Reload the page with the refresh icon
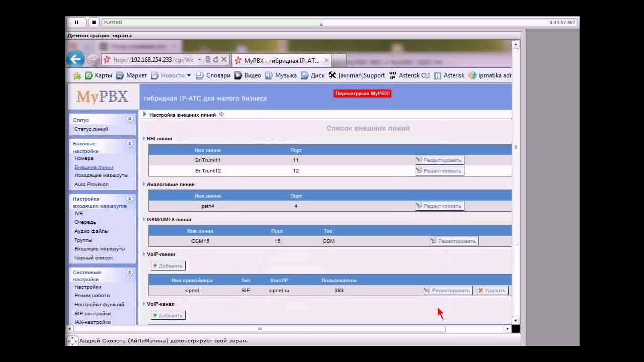Image resolution: width=644 pixels, height=362 pixels. [215, 60]
